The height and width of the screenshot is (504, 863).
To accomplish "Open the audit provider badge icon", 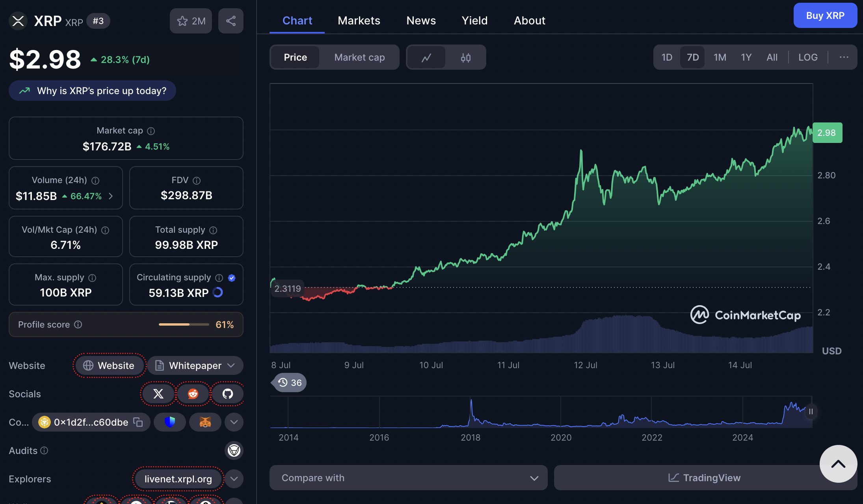I will pos(234,450).
